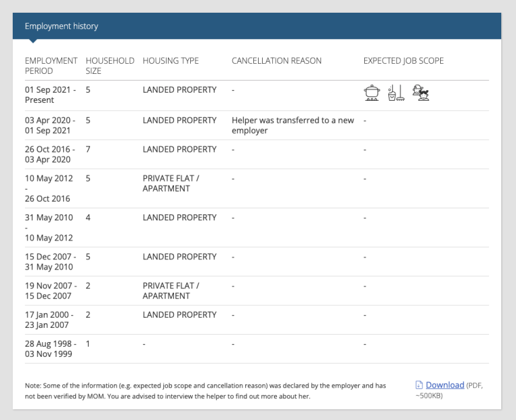Click the Cancellation Reason column header
Viewport: 516px width, 420px height.
pos(276,61)
